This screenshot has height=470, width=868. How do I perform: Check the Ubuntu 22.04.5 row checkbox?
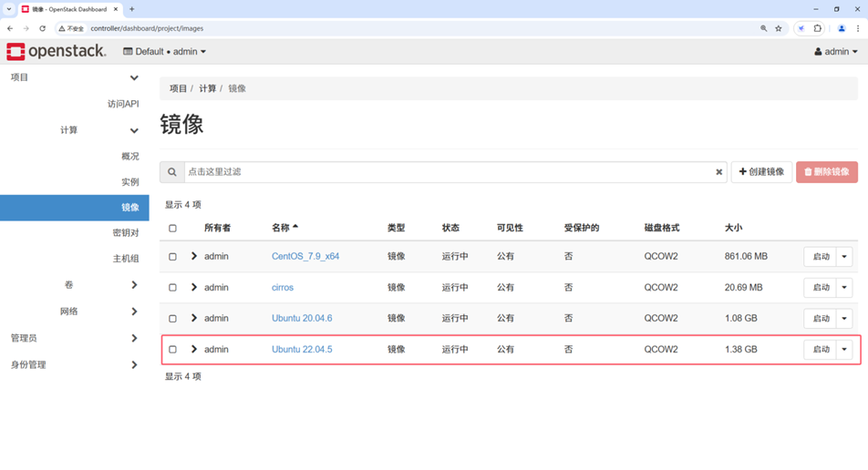coord(172,350)
